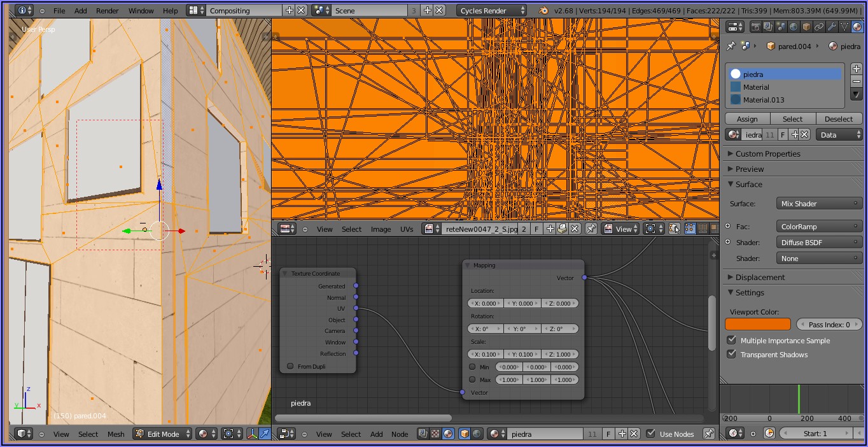Switch to the World properties tab
Screen dimensions: 868x447
[x=794, y=27]
